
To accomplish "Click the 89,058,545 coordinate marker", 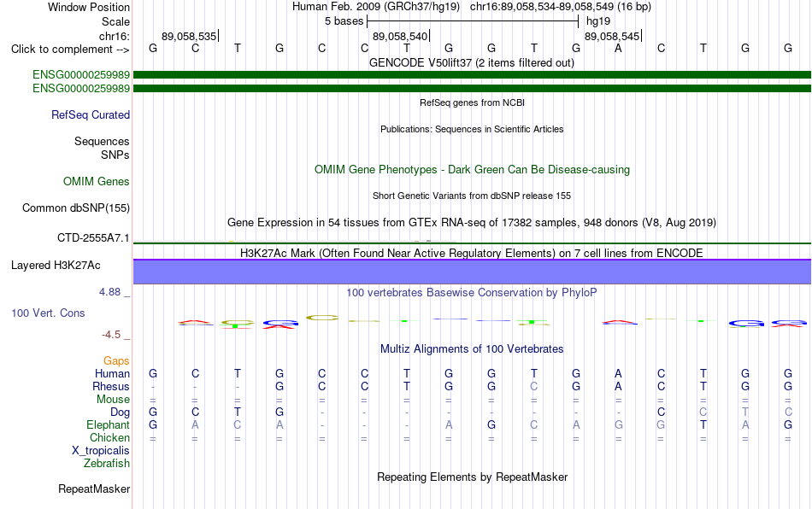I will click(612, 36).
